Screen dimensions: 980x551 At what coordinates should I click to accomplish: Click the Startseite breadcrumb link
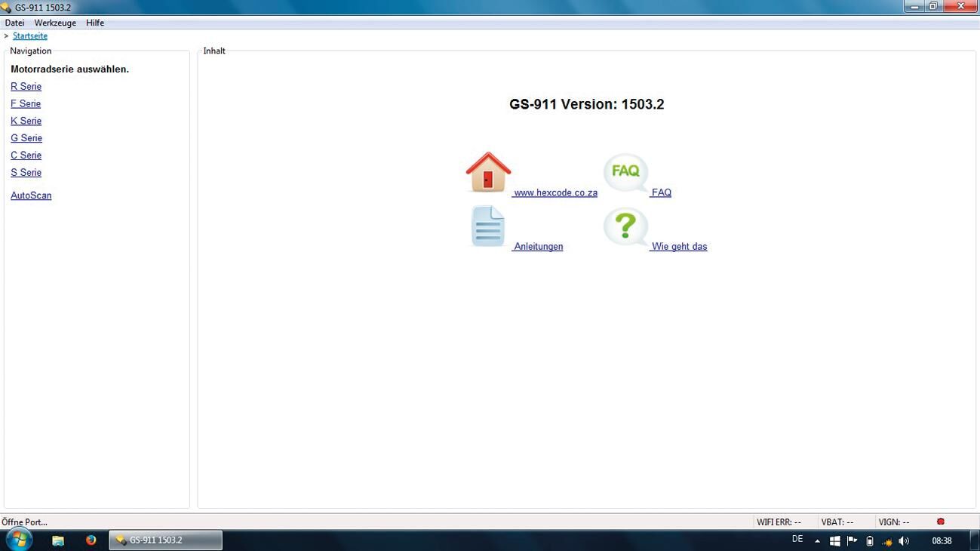(x=30, y=36)
